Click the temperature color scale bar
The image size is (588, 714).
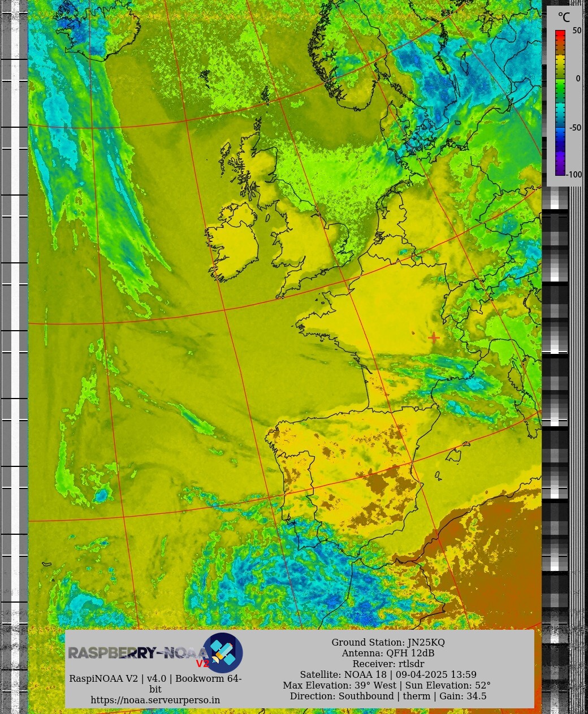(x=560, y=102)
